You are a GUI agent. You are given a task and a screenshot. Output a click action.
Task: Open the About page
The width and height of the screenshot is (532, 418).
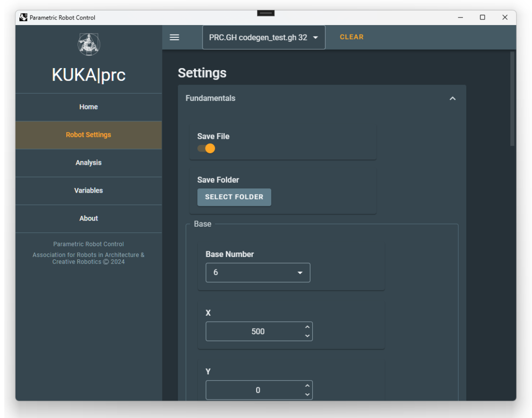click(x=89, y=218)
